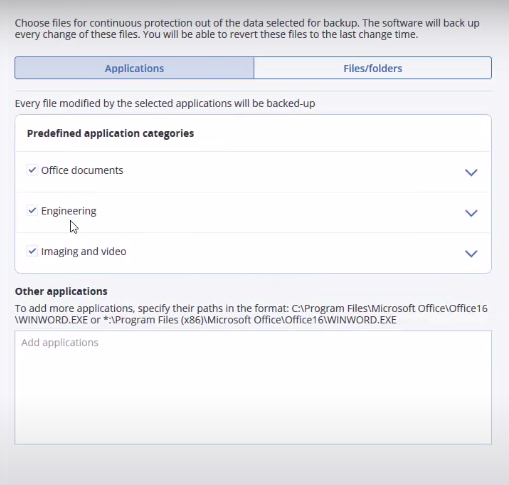The height and width of the screenshot is (485, 509).
Task: Click the Other applications heading
Action: point(61,291)
